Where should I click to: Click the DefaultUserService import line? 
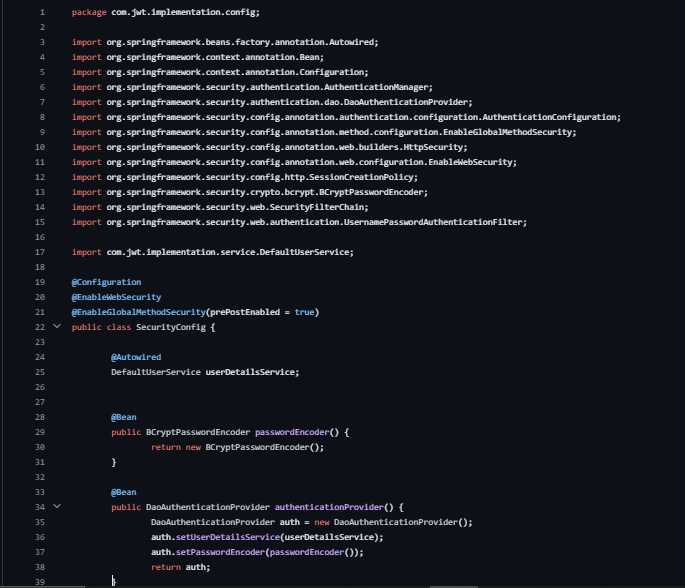(213, 252)
